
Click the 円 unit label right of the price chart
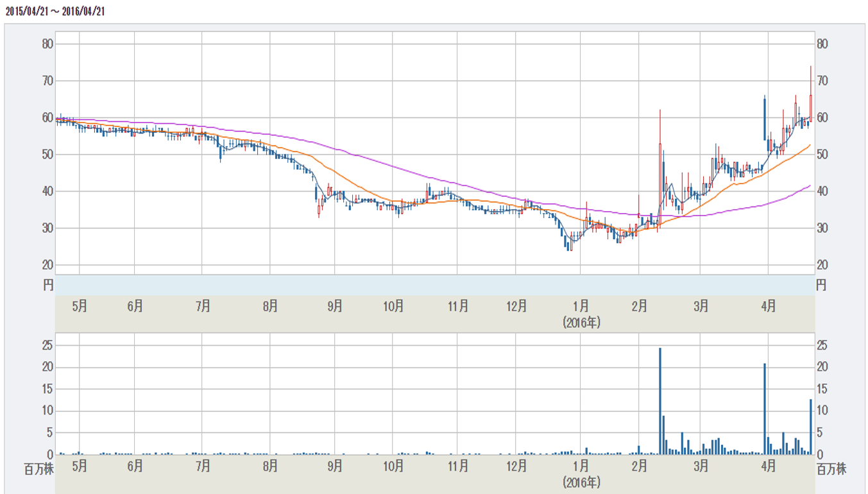[x=822, y=285]
